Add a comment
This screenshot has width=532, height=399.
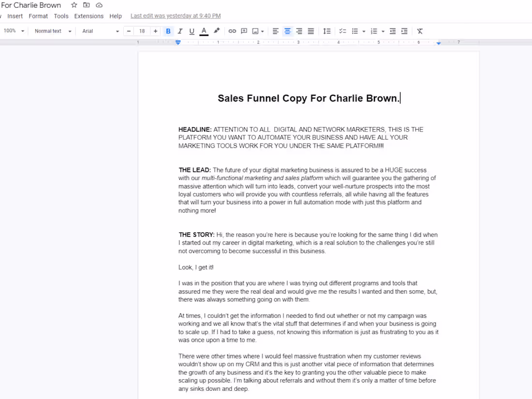(x=243, y=31)
